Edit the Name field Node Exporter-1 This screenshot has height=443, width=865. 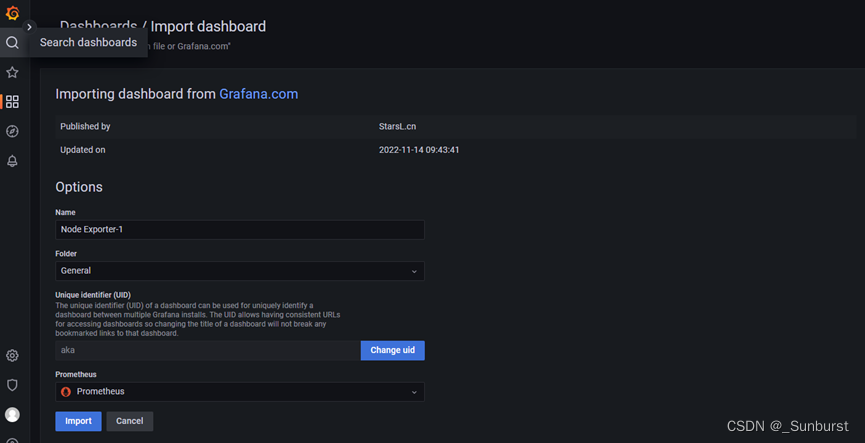240,229
